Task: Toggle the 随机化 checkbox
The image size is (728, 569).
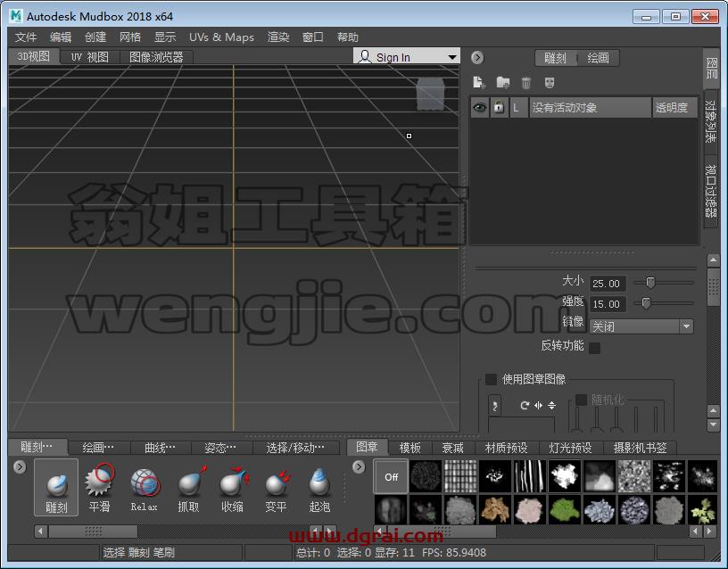Action: tap(581, 400)
